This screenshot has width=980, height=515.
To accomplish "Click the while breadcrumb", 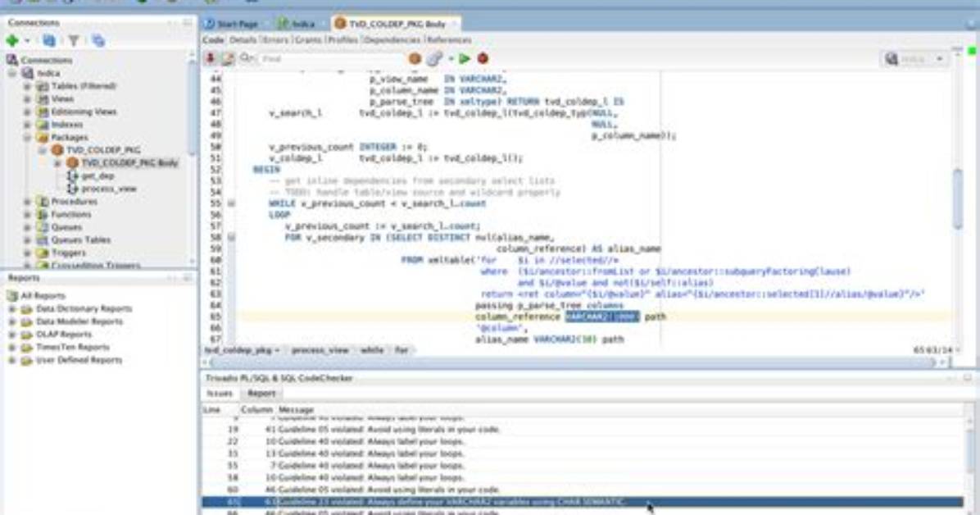I will pyautogui.click(x=372, y=350).
